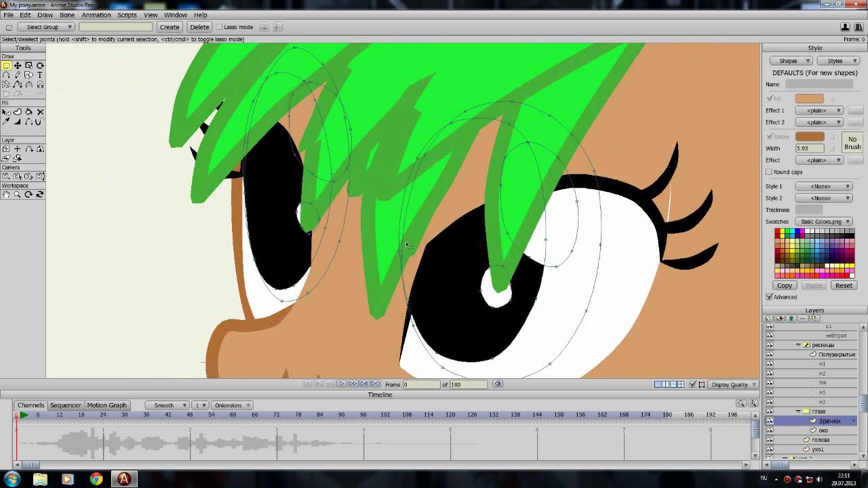Hide the голова layer using eye icon
Screen dimensions: 868x488
[x=769, y=440]
